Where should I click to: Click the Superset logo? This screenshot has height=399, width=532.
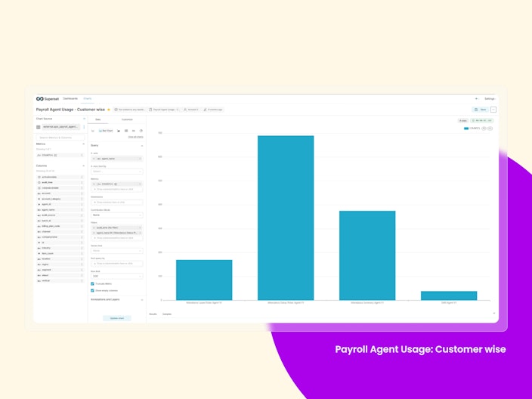(x=48, y=99)
